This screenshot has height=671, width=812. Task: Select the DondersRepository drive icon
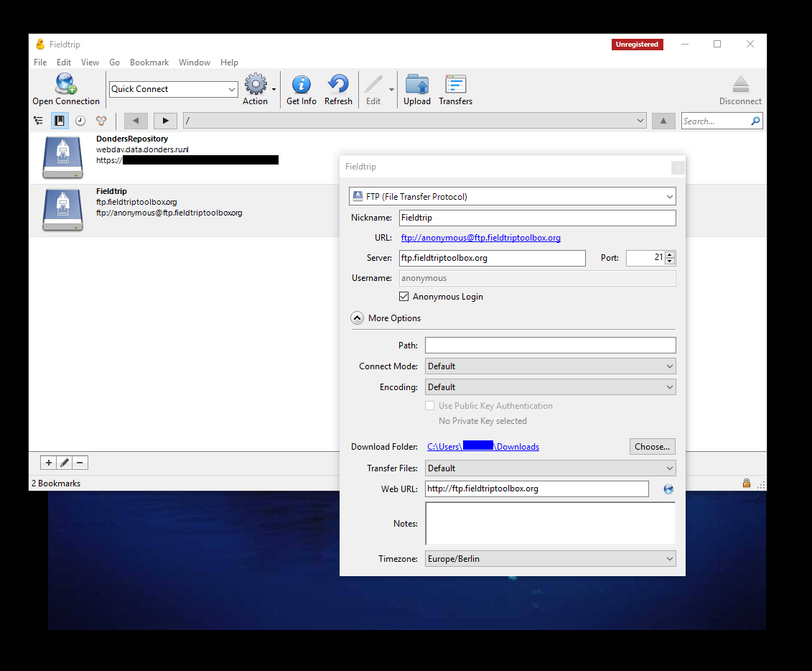pos(62,157)
